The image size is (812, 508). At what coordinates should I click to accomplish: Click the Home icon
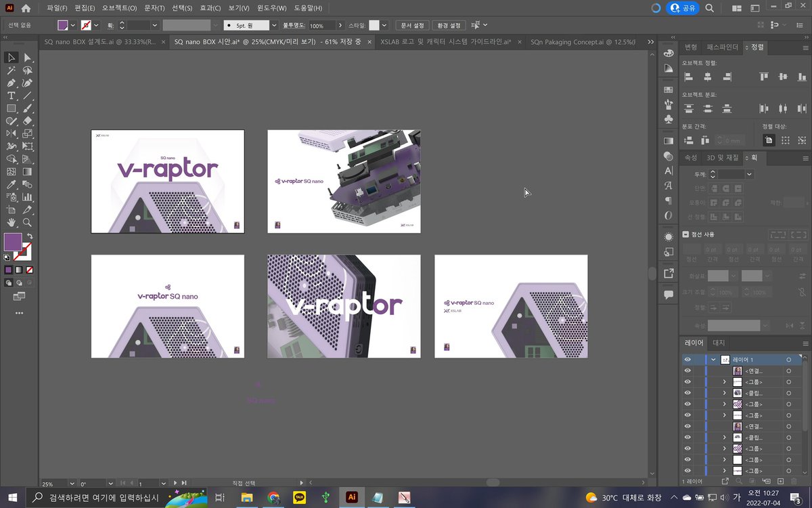click(x=26, y=9)
